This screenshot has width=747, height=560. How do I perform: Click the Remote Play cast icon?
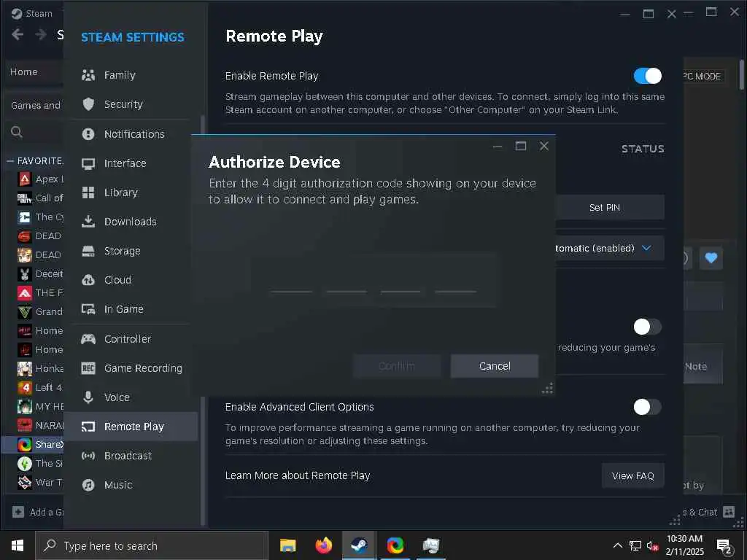click(88, 427)
